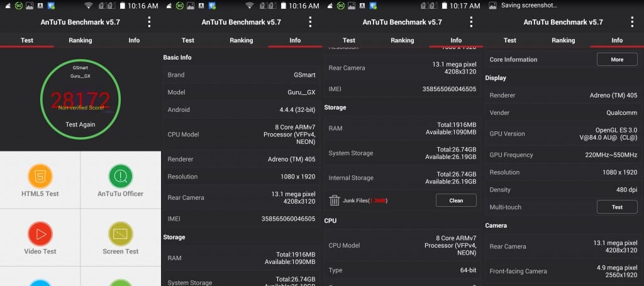Switch to Ranking tab on score screen

click(80, 40)
